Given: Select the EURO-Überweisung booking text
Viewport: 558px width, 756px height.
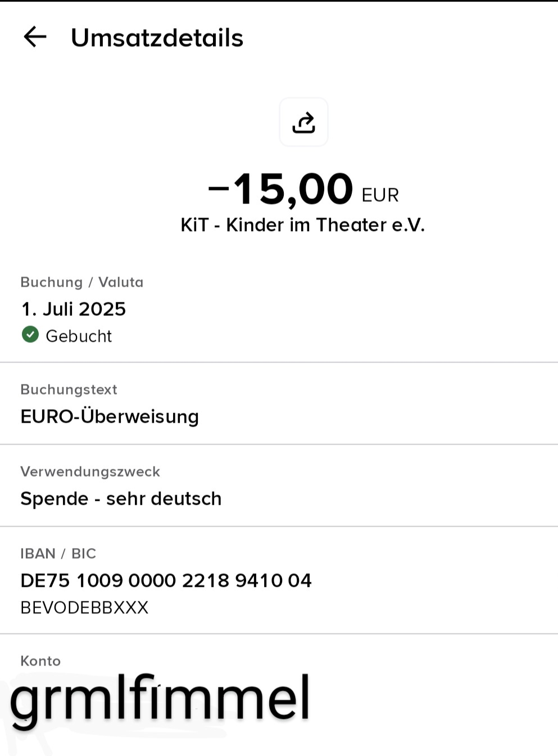Looking at the screenshot, I should 110,417.
